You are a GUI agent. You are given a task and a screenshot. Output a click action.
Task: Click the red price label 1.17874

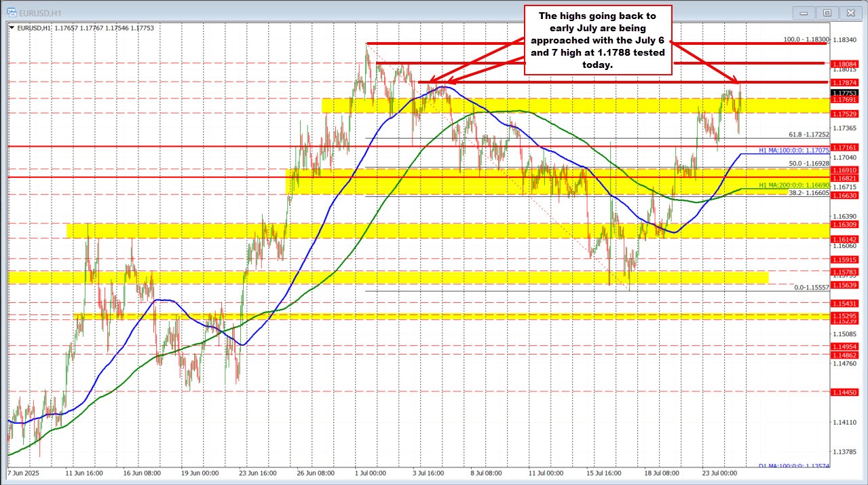pyautogui.click(x=845, y=82)
